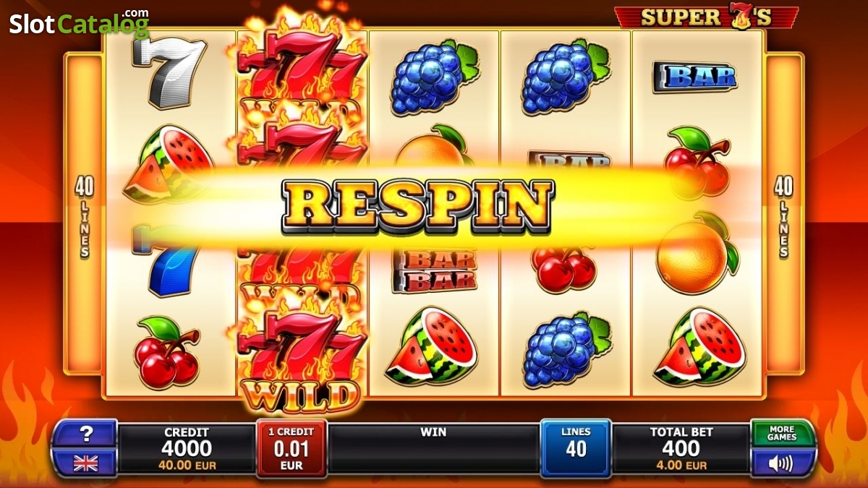Change language via UK flag icon
Image resolution: width=868 pixels, height=488 pixels.
[x=85, y=463]
